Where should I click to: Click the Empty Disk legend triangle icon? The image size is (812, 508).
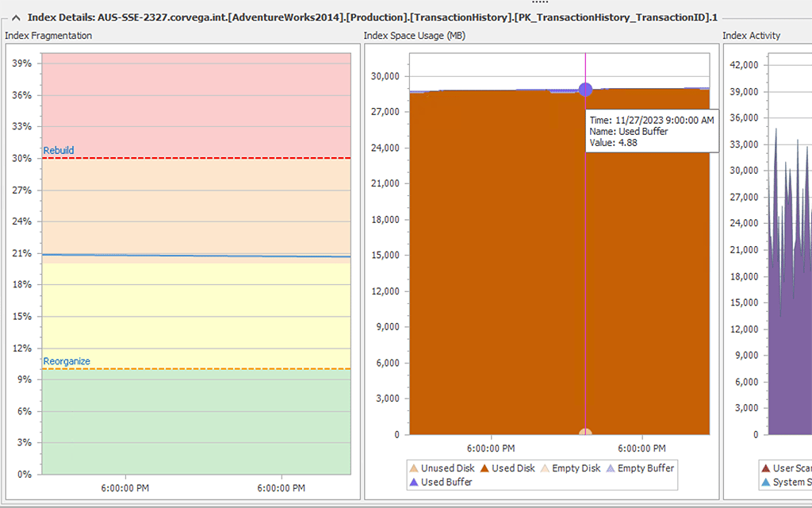coord(546,468)
